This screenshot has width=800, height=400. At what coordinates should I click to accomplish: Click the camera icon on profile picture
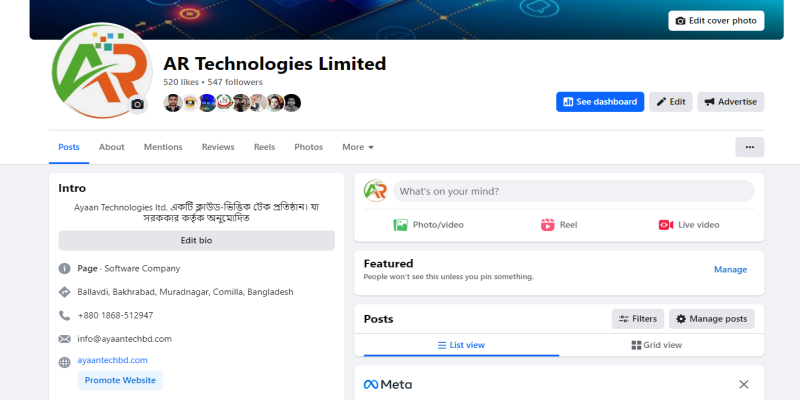click(137, 104)
